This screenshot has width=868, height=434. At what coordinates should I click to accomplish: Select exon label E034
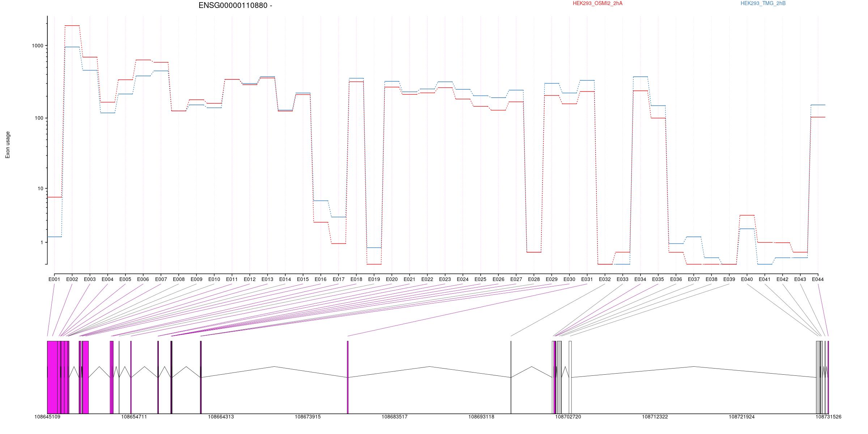pyautogui.click(x=640, y=279)
